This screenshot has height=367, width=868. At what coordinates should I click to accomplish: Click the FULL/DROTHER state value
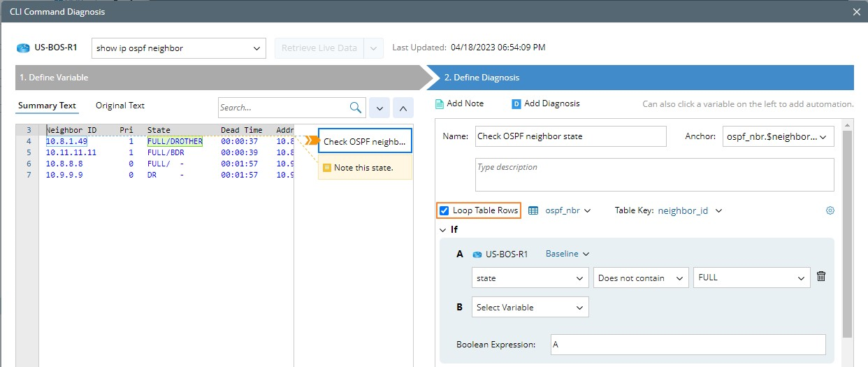click(x=175, y=141)
